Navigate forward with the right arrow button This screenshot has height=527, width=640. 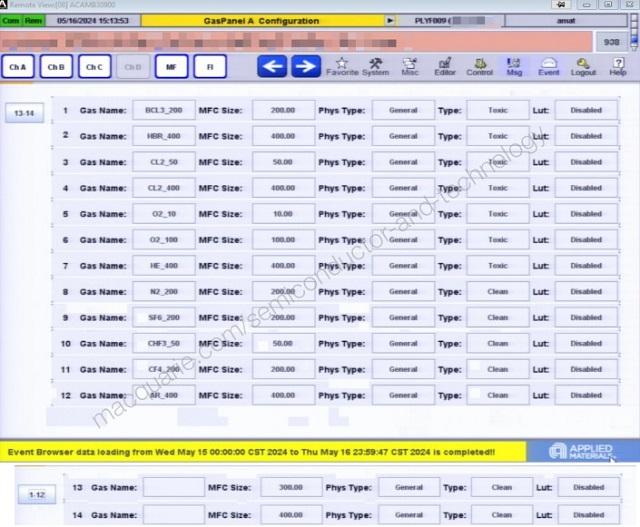click(x=306, y=66)
